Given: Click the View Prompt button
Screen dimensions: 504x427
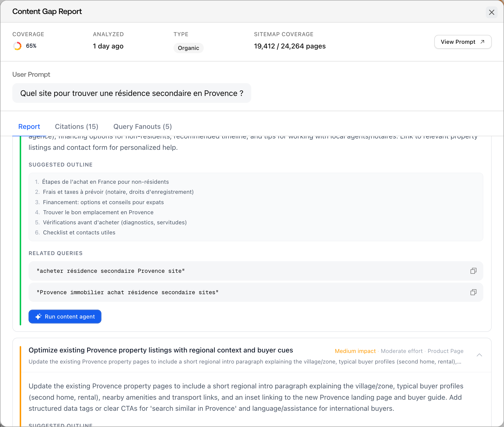Looking at the screenshot, I should coord(463,42).
